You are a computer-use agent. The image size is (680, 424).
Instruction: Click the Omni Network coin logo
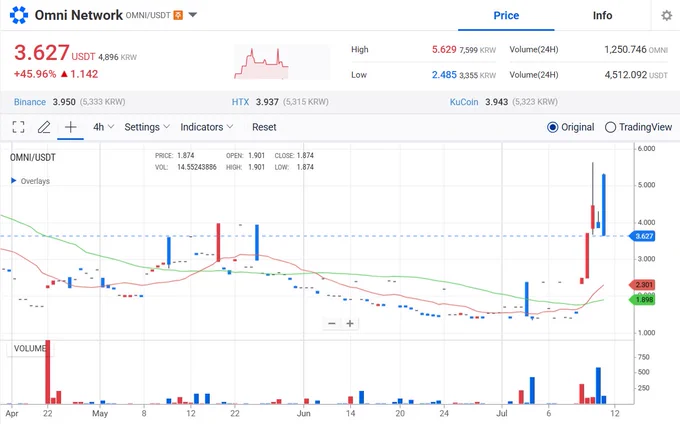(x=19, y=15)
